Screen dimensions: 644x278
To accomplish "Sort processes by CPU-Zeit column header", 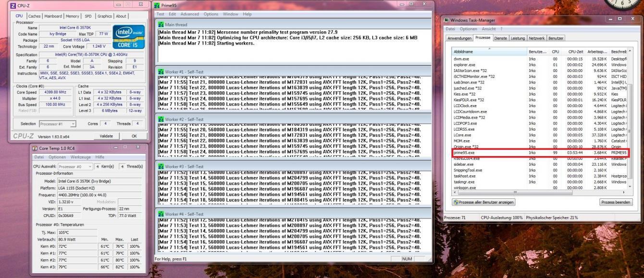I will (574, 51).
